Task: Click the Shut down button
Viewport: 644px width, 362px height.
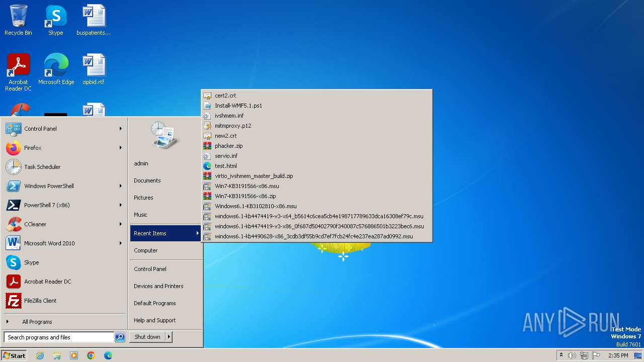Action: (147, 337)
